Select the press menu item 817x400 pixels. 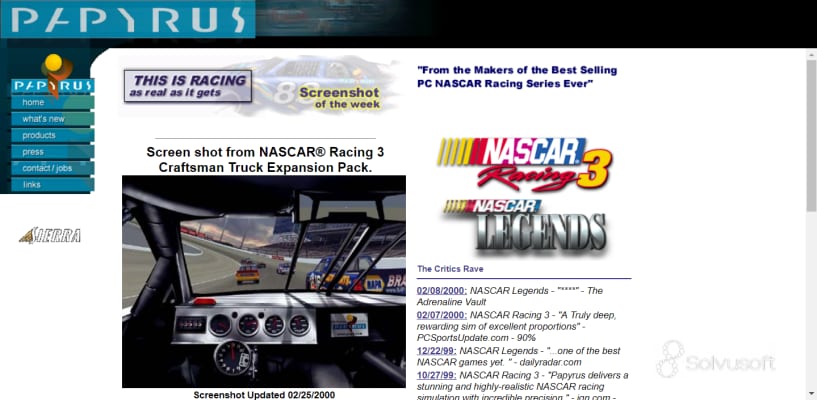click(x=33, y=152)
